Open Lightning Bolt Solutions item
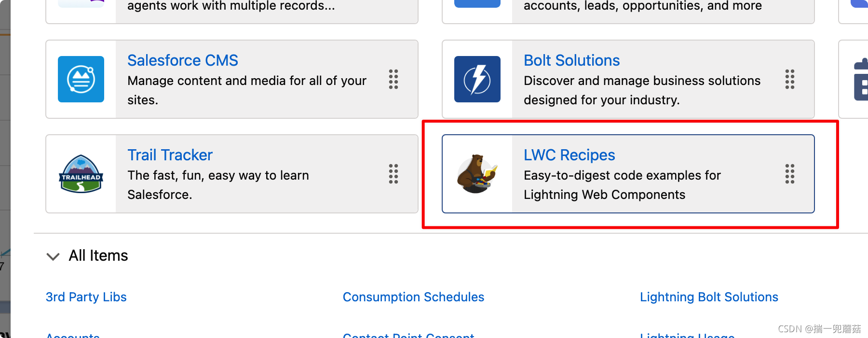868x338 pixels. 709,296
